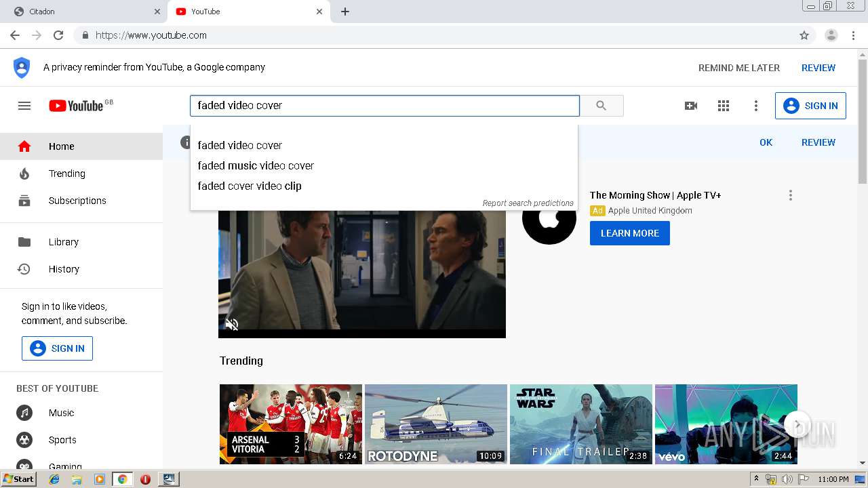The height and width of the screenshot is (488, 868).
Task: Bookmark this page with star icon
Action: coord(804,35)
